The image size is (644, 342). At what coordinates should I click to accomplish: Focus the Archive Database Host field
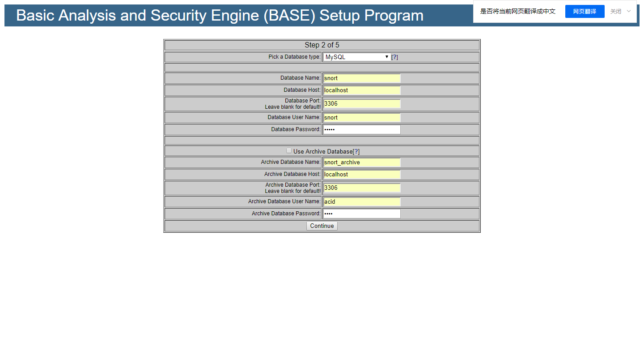362,174
